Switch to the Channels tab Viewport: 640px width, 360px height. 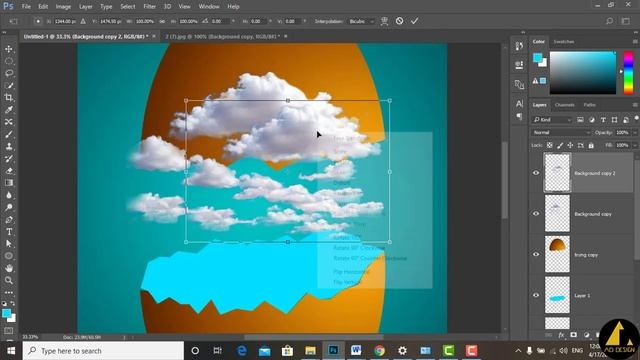click(x=564, y=105)
